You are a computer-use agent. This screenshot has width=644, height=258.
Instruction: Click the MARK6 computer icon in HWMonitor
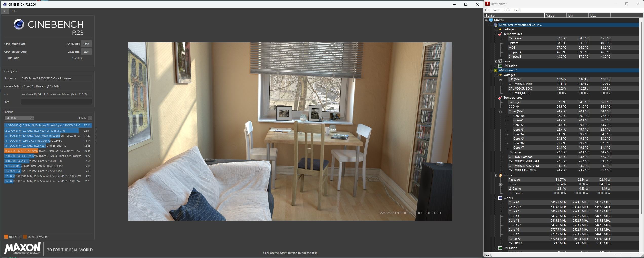pyautogui.click(x=491, y=20)
